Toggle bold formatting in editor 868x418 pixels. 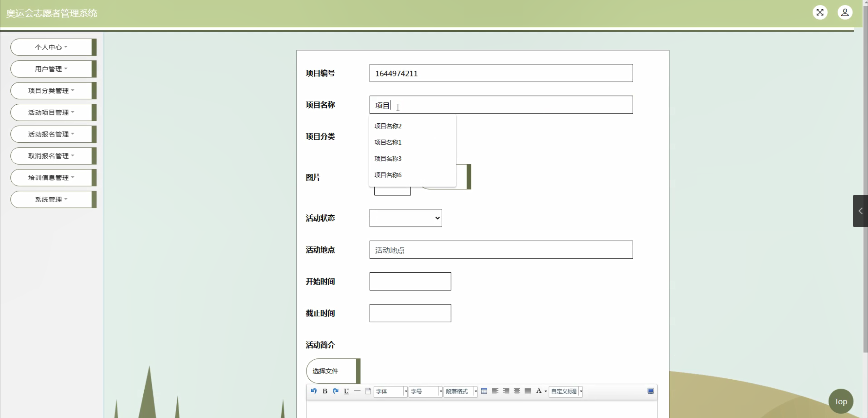pyautogui.click(x=325, y=391)
